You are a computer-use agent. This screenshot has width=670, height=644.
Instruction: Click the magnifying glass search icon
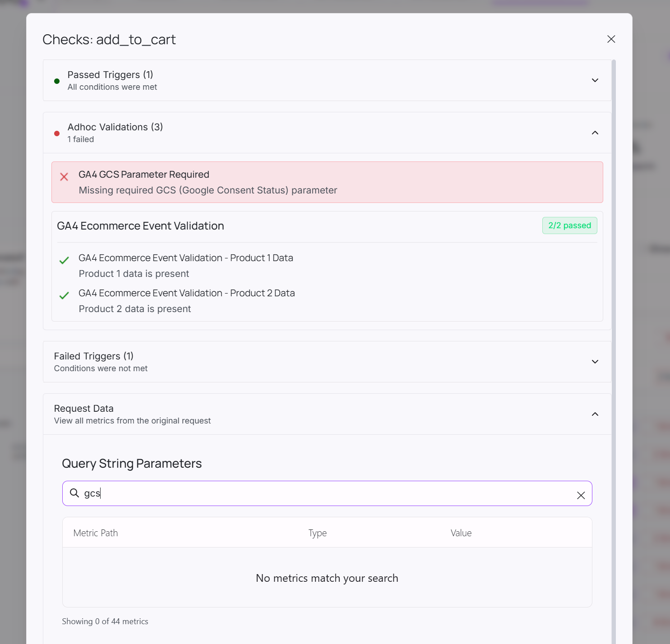point(74,493)
